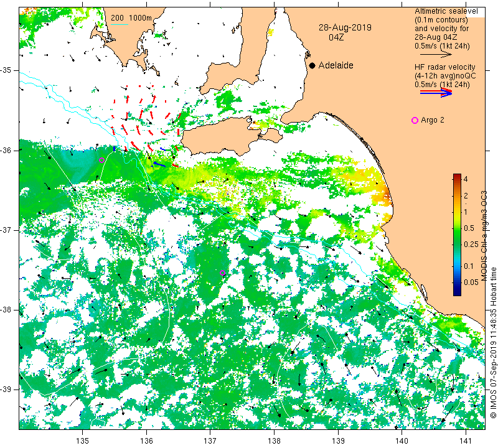Screen dimensions: 498x448
Task: Click the longitude axis label "135"
Action: pyautogui.click(x=83, y=441)
